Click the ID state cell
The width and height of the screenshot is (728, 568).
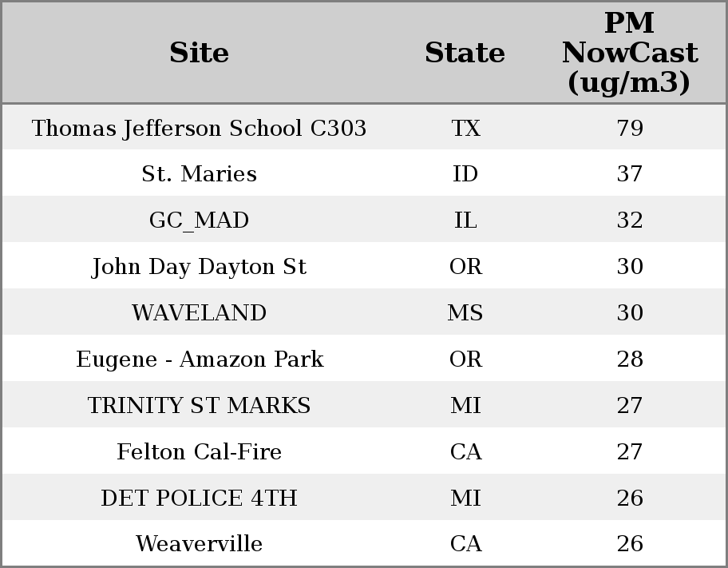point(465,174)
